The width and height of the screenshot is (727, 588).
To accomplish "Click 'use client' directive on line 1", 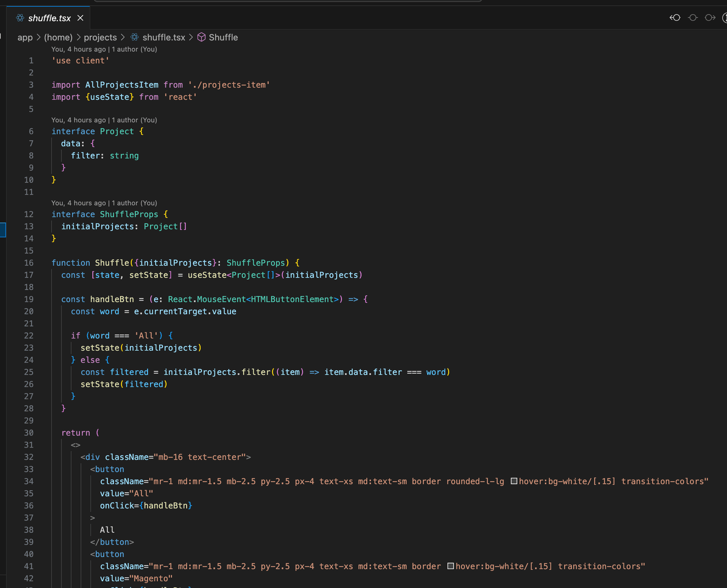I will pyautogui.click(x=80, y=61).
